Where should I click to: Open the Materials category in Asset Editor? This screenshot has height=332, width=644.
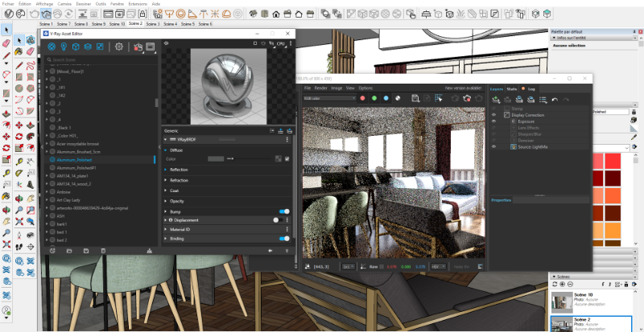[x=53, y=47]
